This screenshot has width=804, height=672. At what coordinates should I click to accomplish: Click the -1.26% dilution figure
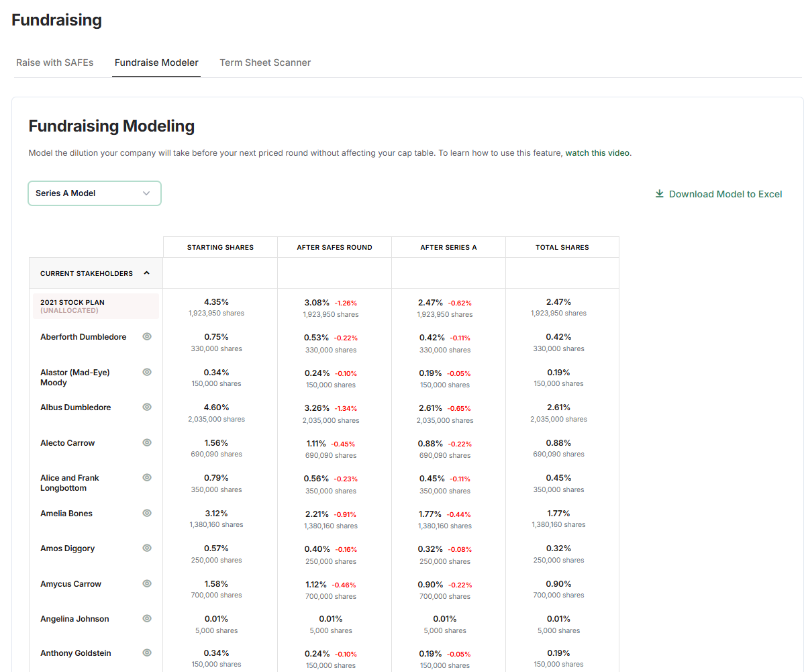click(x=346, y=303)
